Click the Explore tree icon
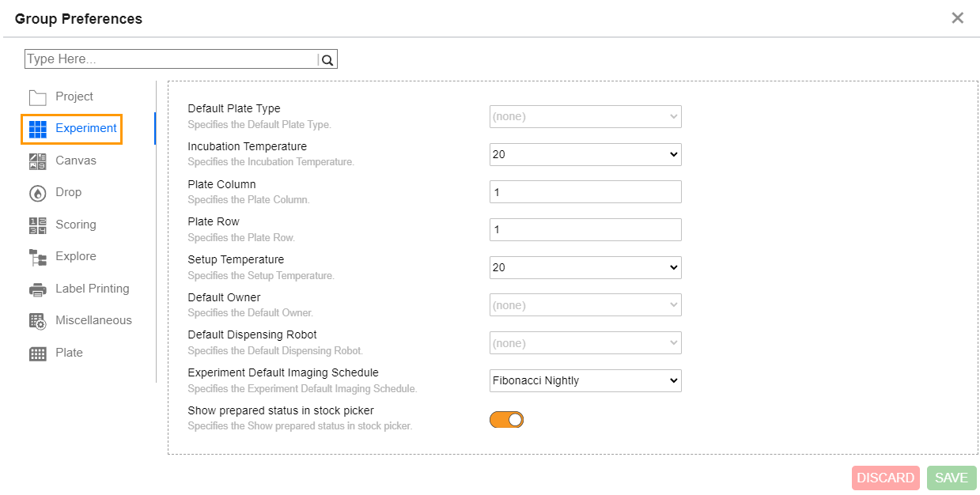The image size is (980, 495). coord(38,257)
